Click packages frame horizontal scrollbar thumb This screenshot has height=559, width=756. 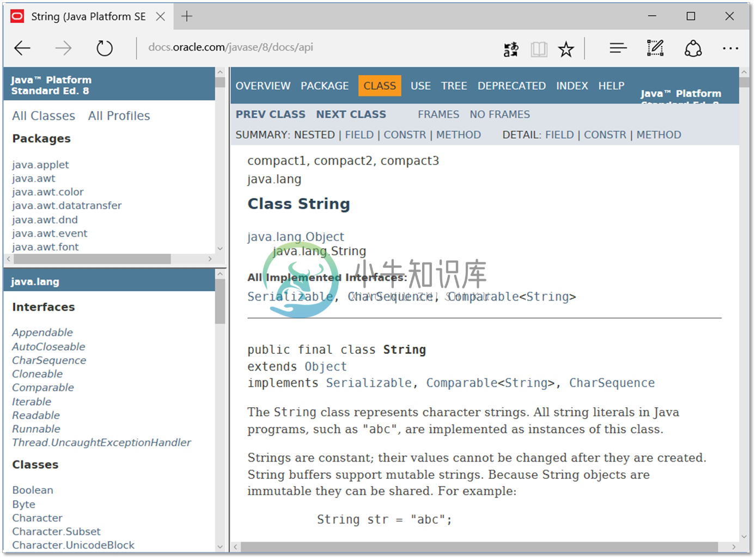pyautogui.click(x=92, y=259)
